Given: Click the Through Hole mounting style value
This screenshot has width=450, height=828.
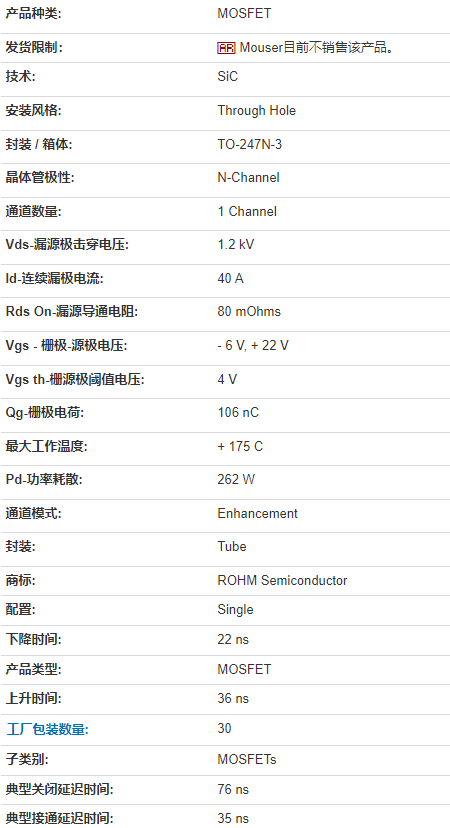Looking at the screenshot, I should [257, 110].
